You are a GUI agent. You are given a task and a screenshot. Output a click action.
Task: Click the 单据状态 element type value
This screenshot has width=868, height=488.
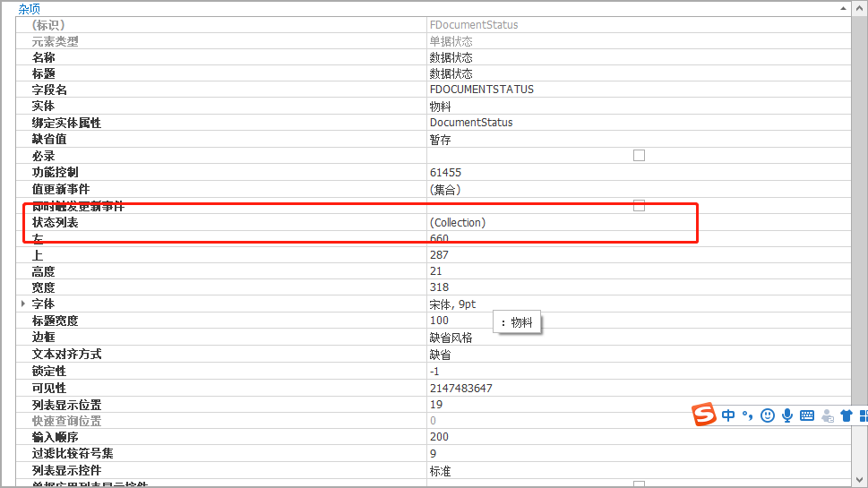pos(451,41)
